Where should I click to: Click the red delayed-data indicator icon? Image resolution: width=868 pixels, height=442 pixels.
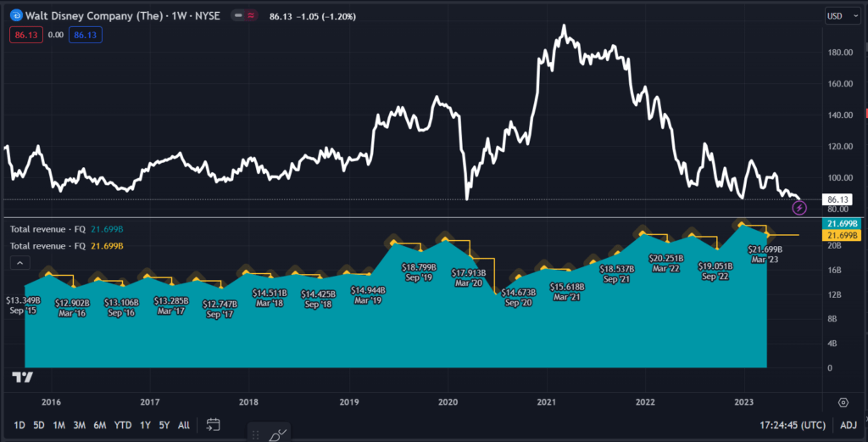(251, 15)
